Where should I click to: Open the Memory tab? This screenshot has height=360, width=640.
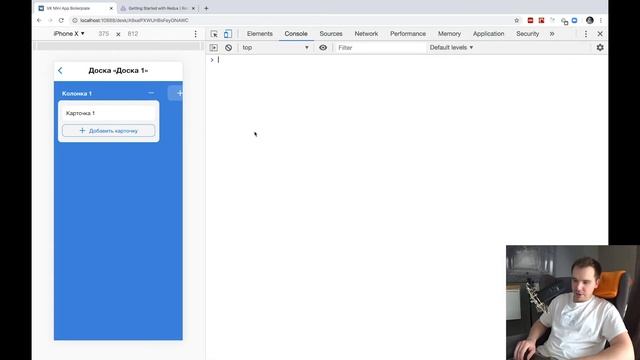coord(449,34)
